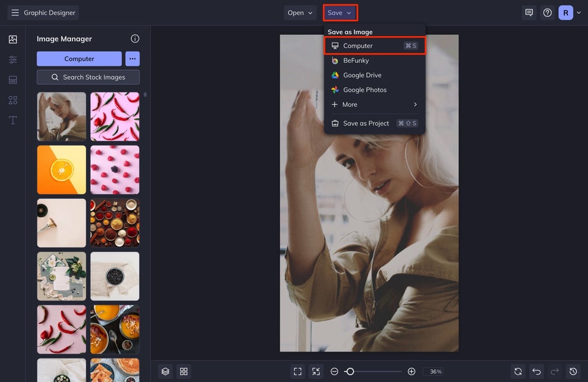Open the Graphics shapes sidebar tab
Image resolution: width=588 pixels, height=382 pixels.
[12, 100]
